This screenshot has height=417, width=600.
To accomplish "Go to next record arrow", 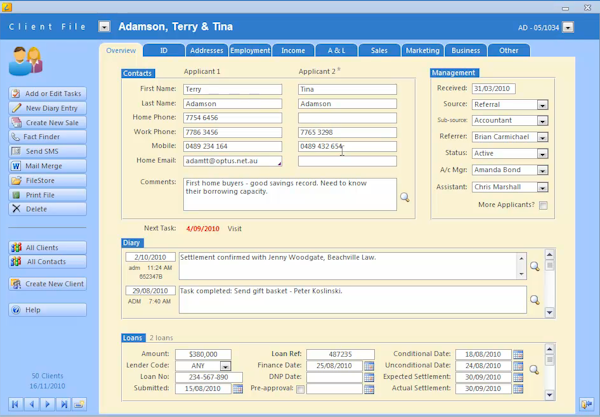I will [47, 404].
